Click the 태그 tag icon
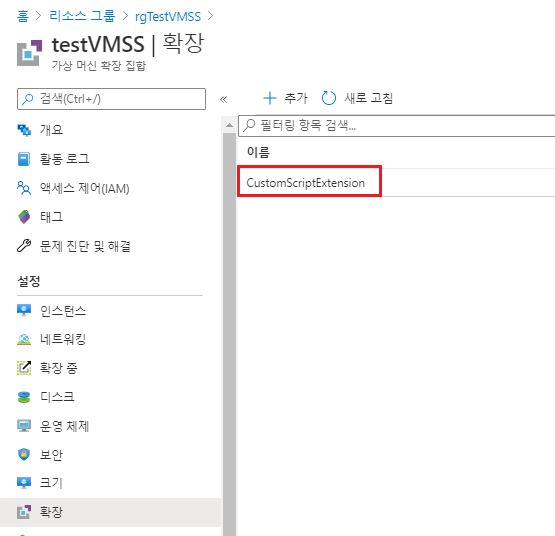 coord(24,217)
